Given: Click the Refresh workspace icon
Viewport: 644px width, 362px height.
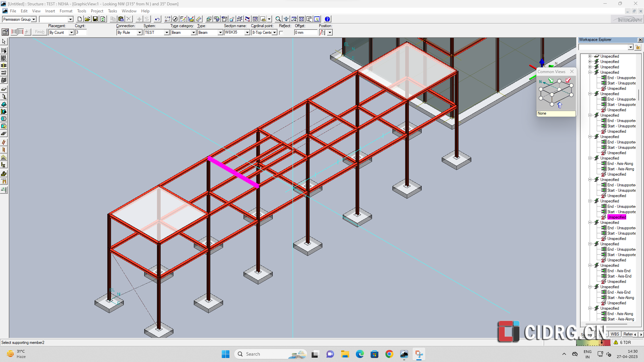Looking at the screenshot, I should pyautogui.click(x=103, y=19).
